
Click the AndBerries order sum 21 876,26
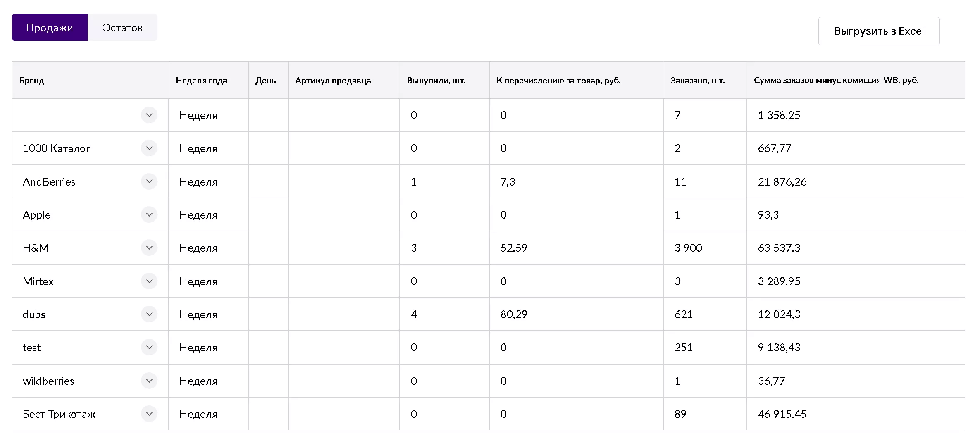click(x=782, y=182)
